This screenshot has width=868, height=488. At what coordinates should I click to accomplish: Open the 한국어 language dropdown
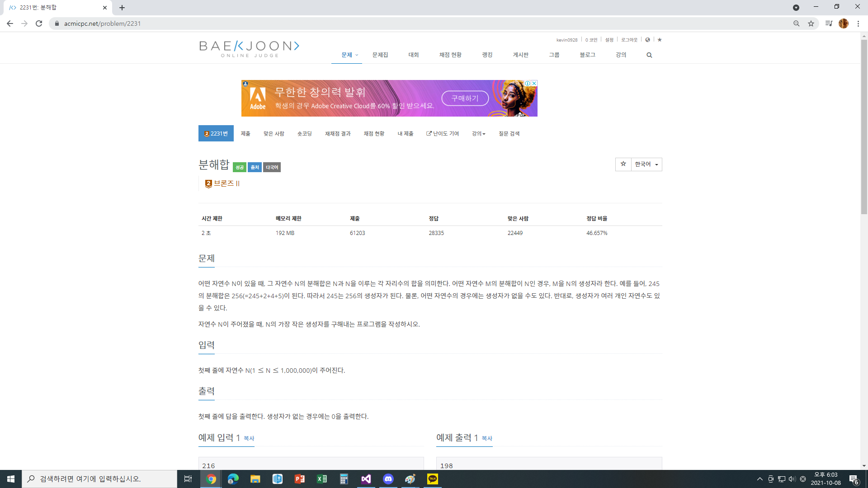point(646,164)
